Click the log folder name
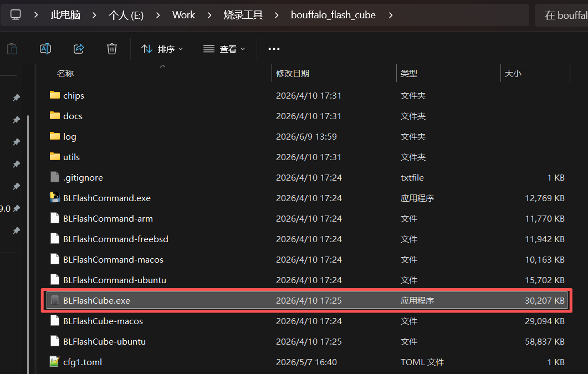Viewport: 588px width, 374px height. (70, 137)
